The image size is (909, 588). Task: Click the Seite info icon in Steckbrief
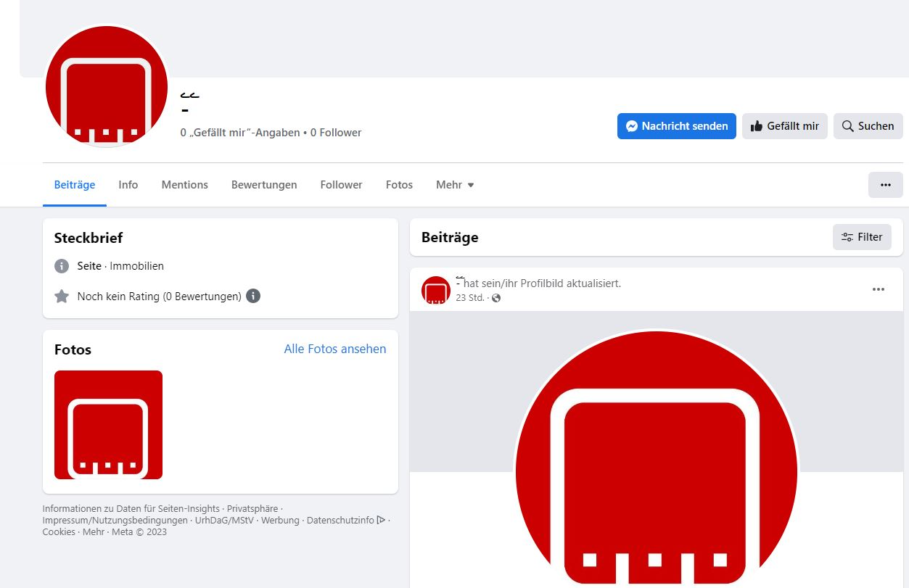coord(62,266)
